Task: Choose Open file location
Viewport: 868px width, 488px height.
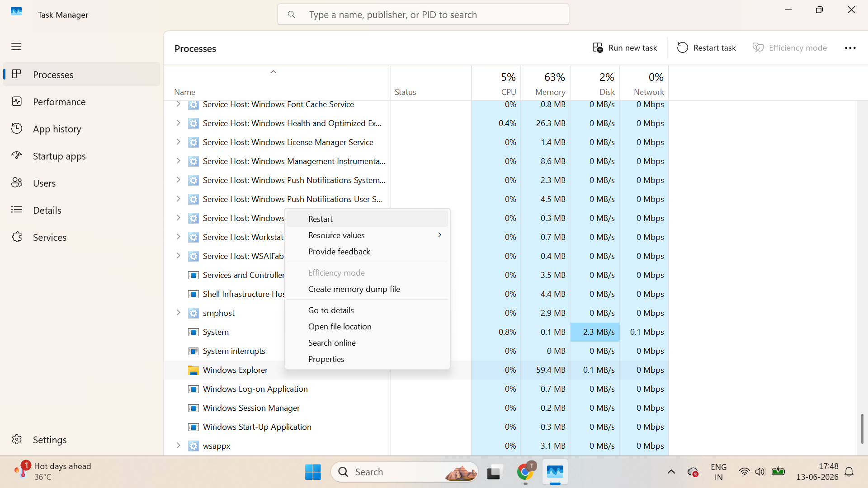Action: click(x=367, y=326)
